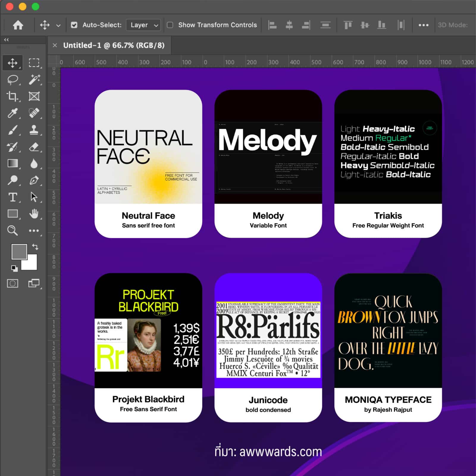Expand the Move tool preset chevron
476x476 pixels.
click(x=58, y=26)
